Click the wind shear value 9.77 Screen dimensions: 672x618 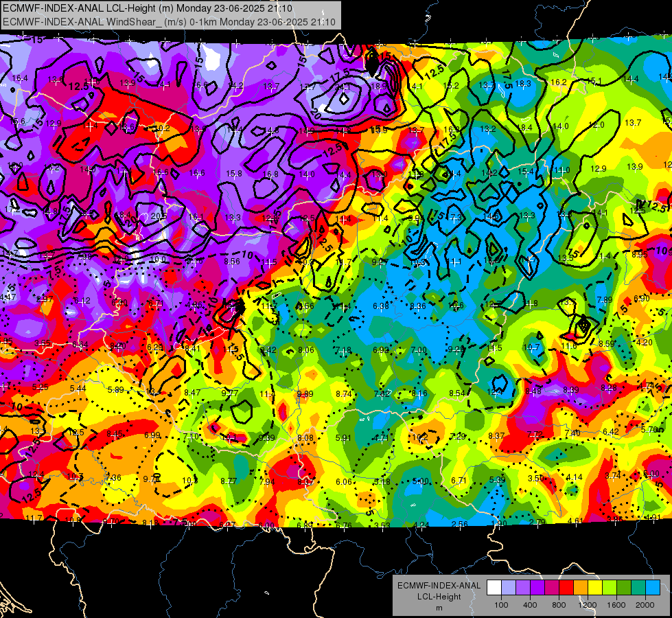(230, 393)
